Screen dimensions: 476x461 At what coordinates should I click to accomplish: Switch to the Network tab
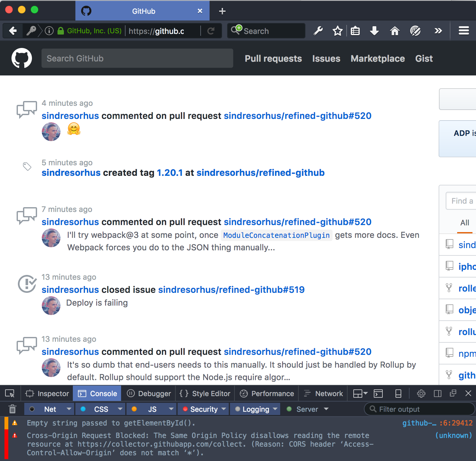pos(323,393)
